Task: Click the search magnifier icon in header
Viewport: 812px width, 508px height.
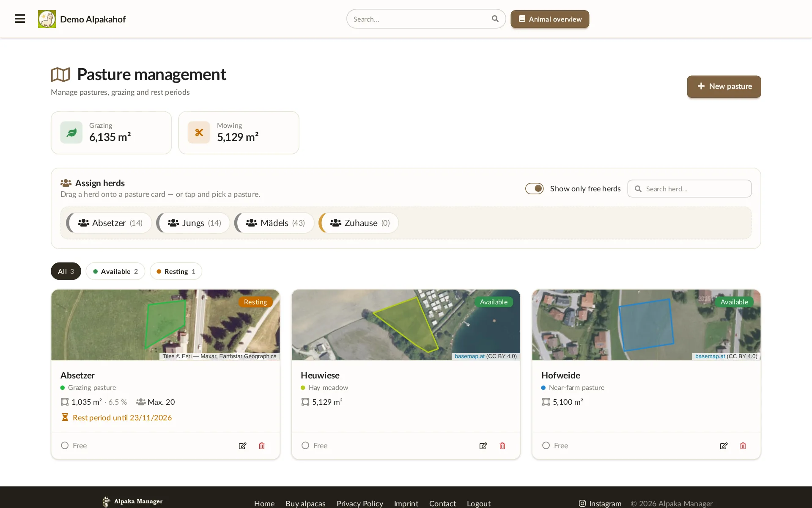Action: [x=495, y=19]
